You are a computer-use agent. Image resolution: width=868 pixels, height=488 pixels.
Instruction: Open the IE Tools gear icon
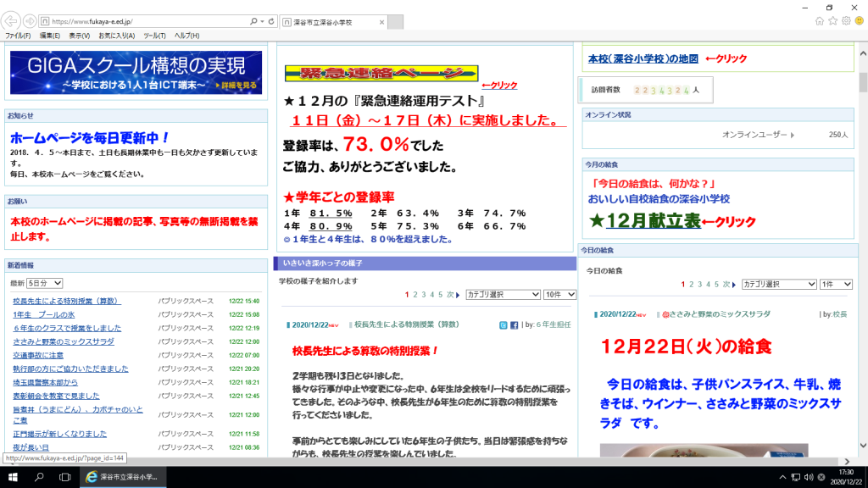coord(847,20)
